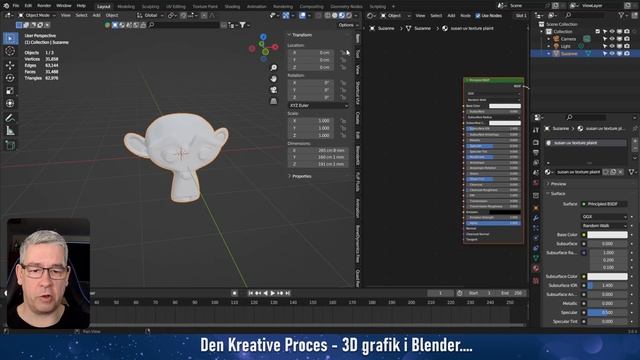The image size is (640, 360).
Task: Open the Object Data green triangle tab
Action: [536, 258]
